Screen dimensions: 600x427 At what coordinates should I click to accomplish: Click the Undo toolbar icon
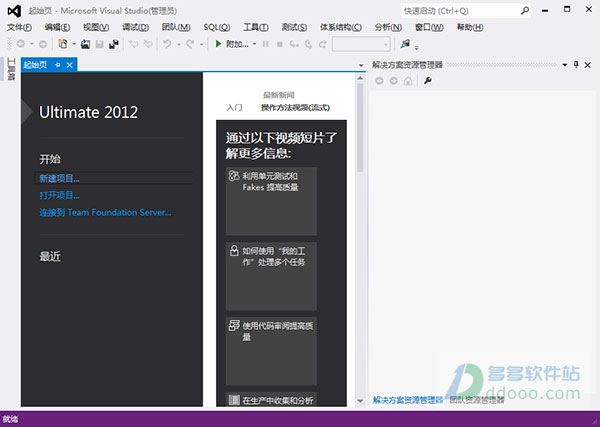pyautogui.click(x=167, y=44)
